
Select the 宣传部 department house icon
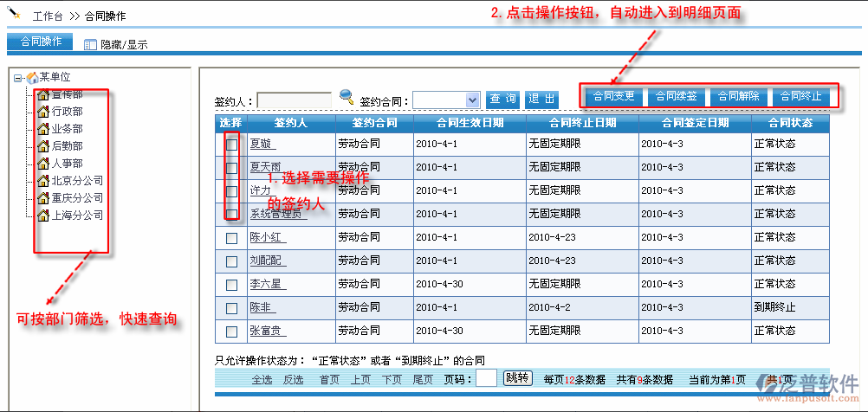(42, 94)
